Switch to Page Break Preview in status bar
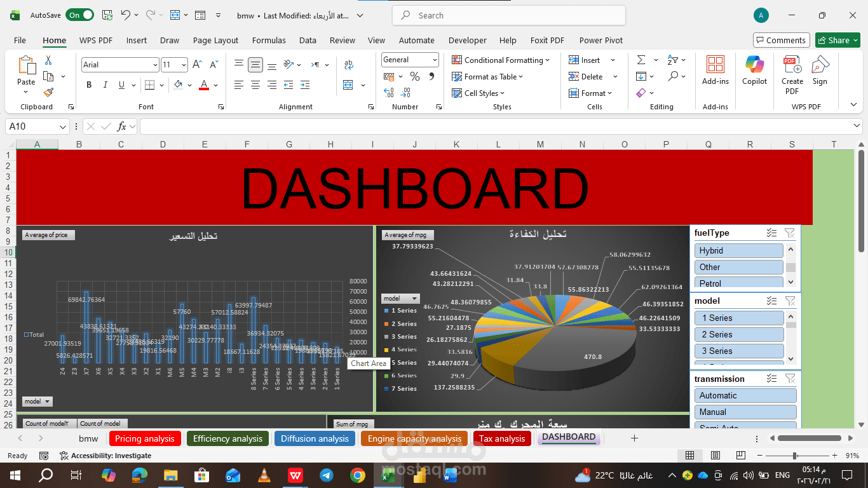This screenshot has width=868, height=488. click(741, 456)
